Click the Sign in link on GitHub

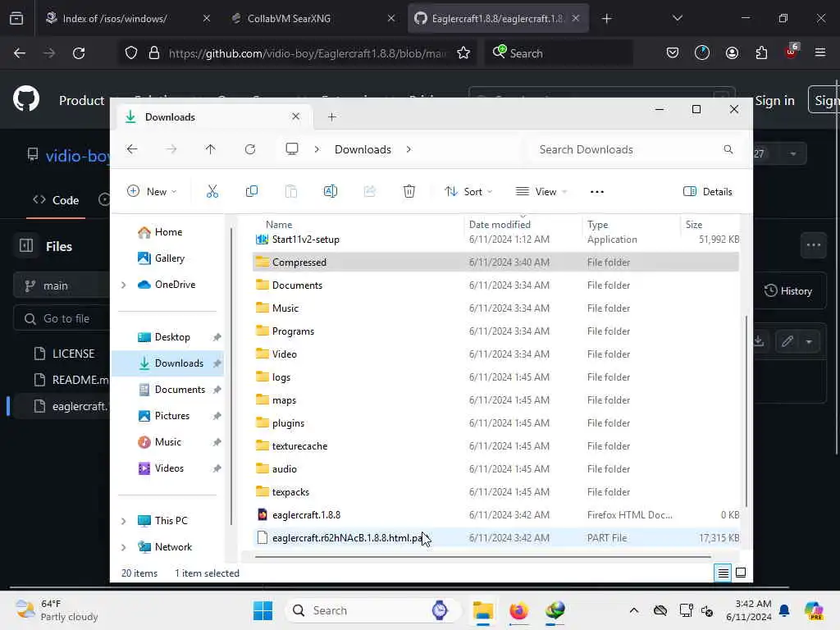[774, 100]
